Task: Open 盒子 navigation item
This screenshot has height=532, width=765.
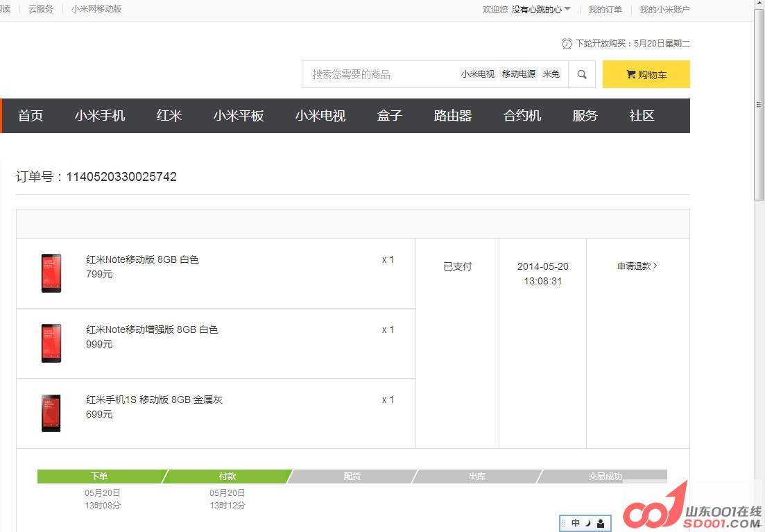Action: [x=390, y=116]
